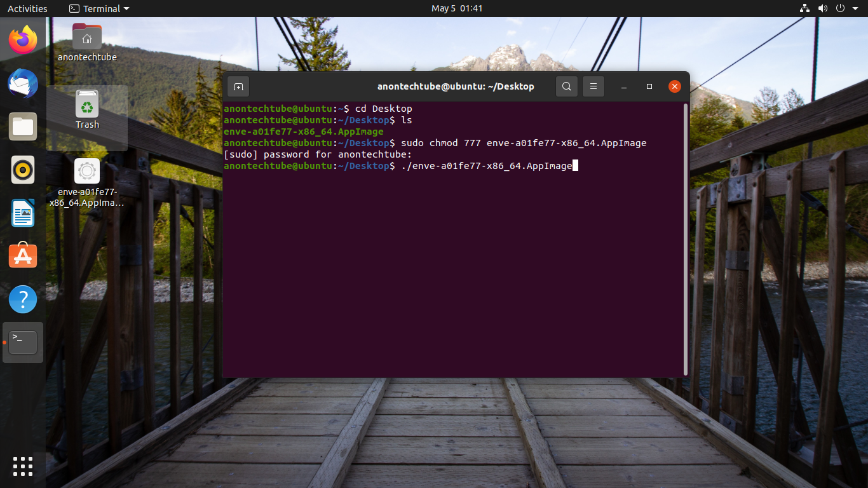Select the enve AppImage desktop file icon
The width and height of the screenshot is (868, 488).
[87, 184]
